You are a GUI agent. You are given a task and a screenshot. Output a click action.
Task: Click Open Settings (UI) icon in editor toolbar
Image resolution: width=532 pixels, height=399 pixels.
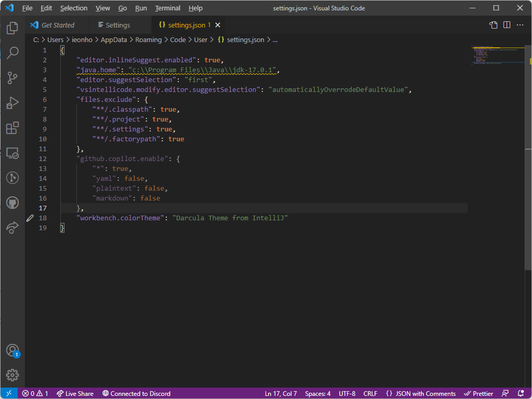coord(494,25)
